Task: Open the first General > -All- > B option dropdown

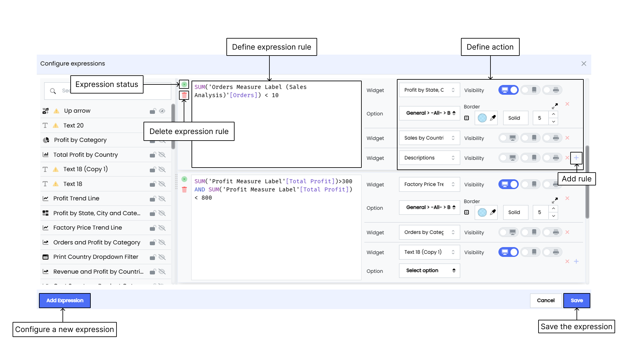Action: pos(429,113)
